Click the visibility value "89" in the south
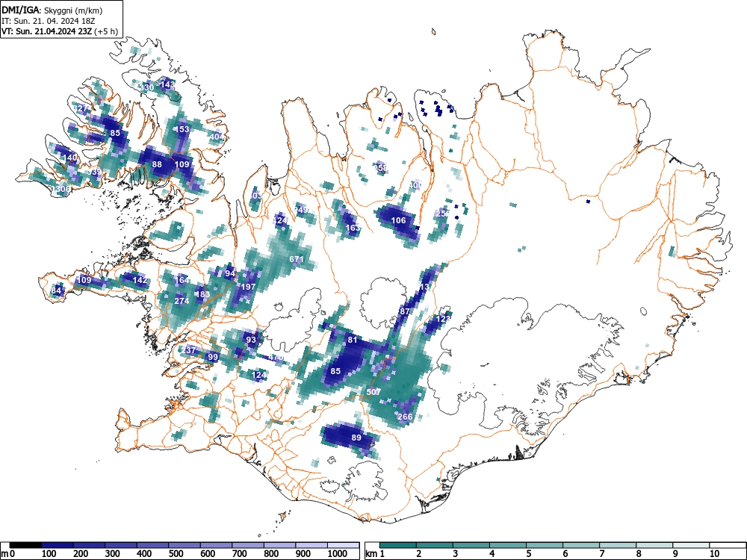This screenshot has height=560, width=747. point(356,438)
